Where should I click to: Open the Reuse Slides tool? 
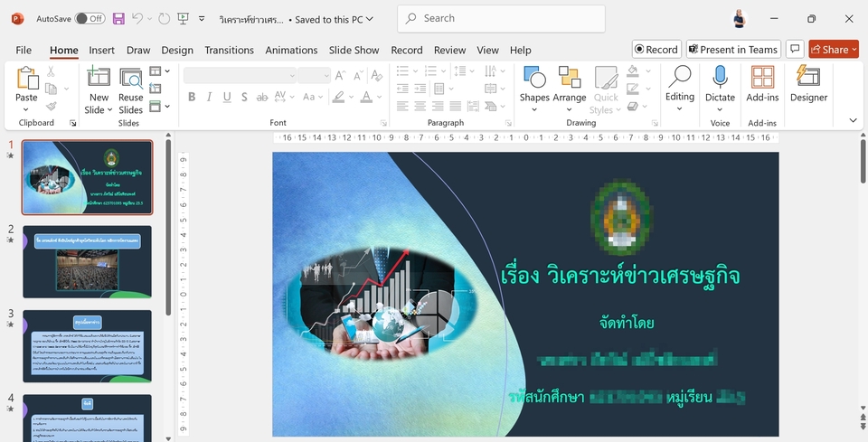(x=130, y=91)
